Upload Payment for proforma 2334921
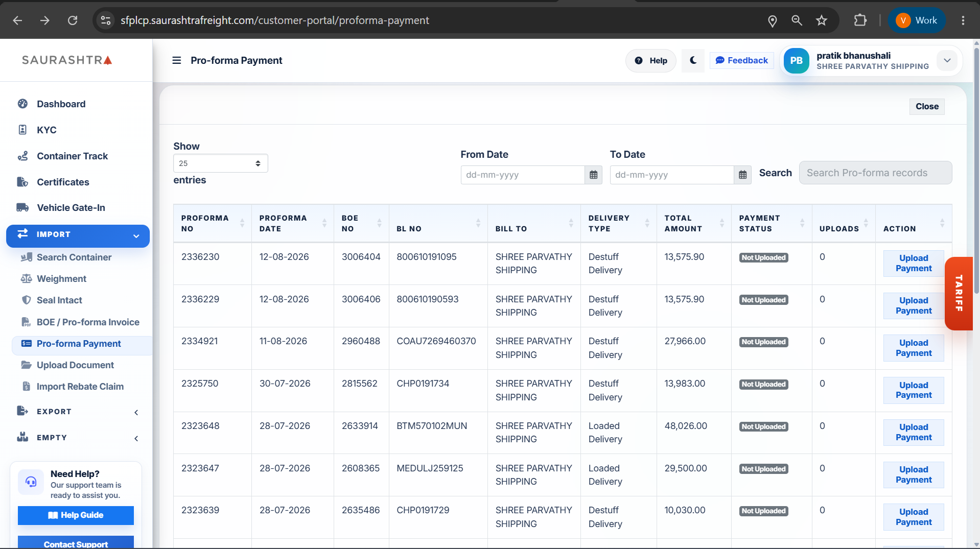 click(x=913, y=348)
